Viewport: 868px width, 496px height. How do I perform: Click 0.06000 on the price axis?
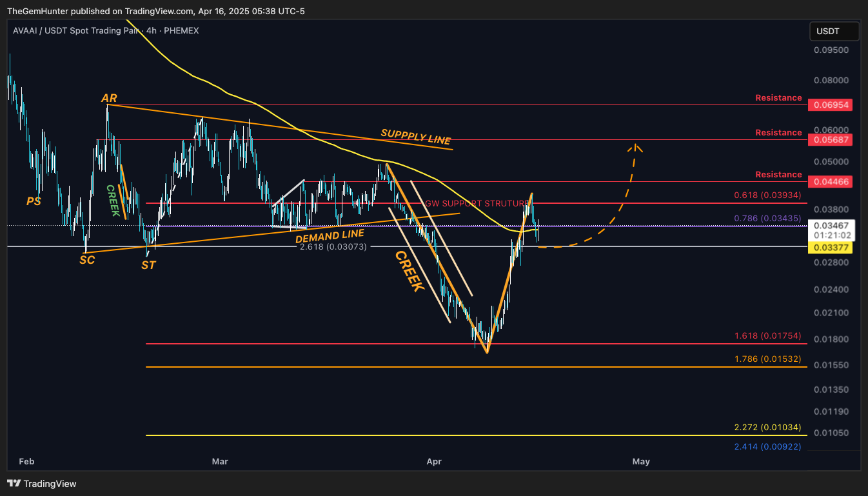click(831, 130)
